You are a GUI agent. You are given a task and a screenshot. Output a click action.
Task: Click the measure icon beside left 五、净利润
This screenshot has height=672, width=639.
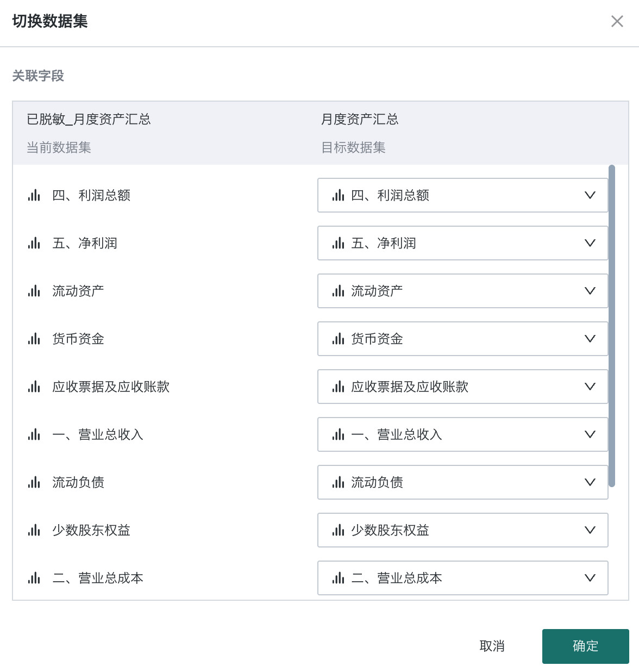[34, 243]
